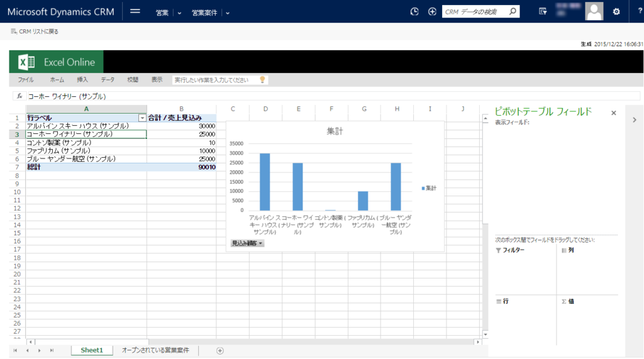
Task: Click the formula bar text field
Action: tap(333, 96)
